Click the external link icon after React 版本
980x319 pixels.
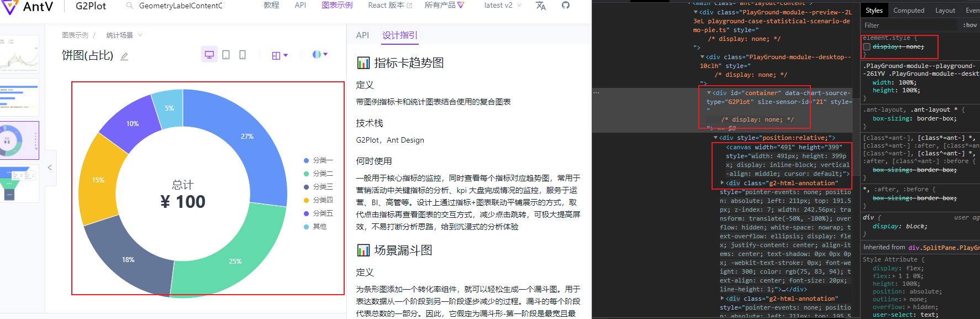click(x=409, y=6)
